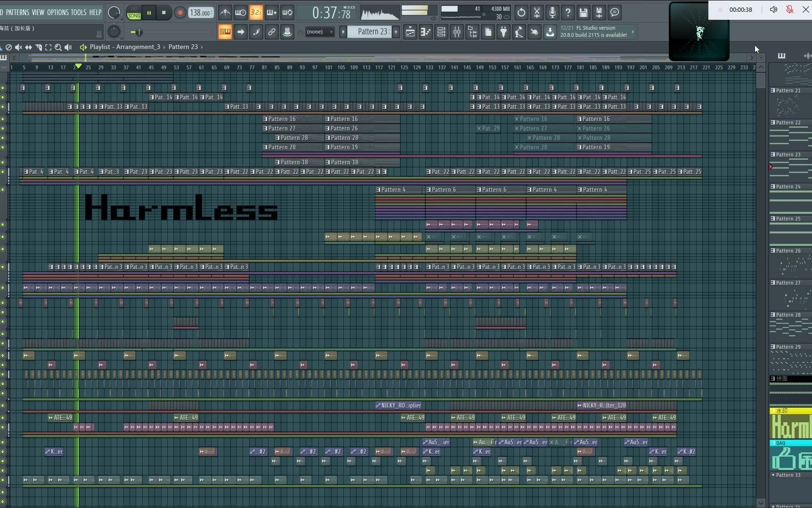812x508 pixels.
Task: Open the tempo tapper icon
Action: [x=519, y=32]
